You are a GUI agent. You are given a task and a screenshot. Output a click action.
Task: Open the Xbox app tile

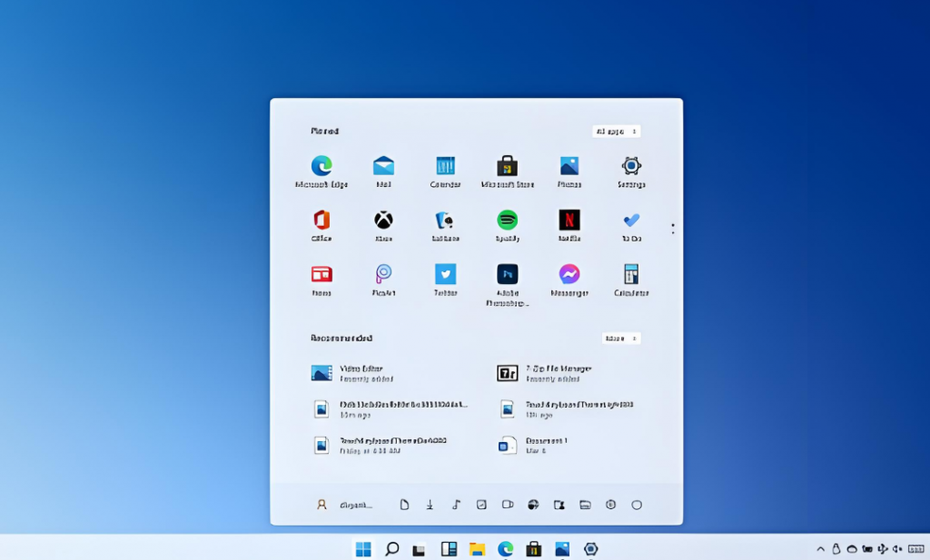[383, 221]
